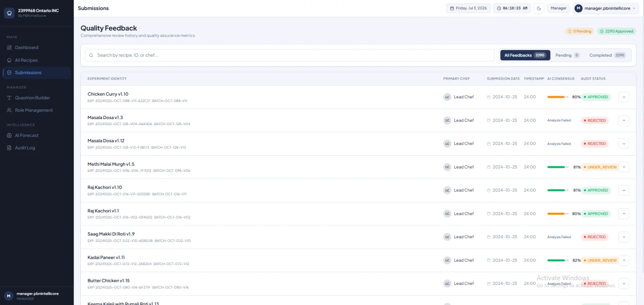Click LC avatar in Kadai Paneer v1.11 row
The height and width of the screenshot is (305, 644).
pos(447,260)
